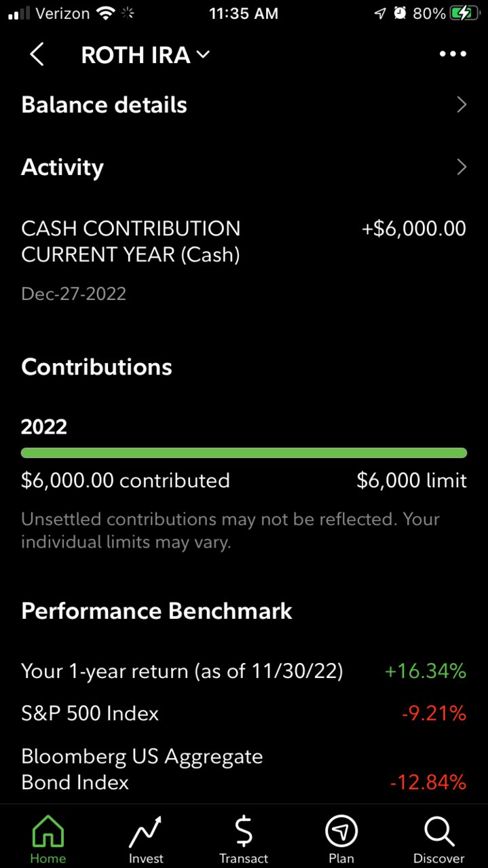The image size is (488, 868).
Task: Select Bloomberg US Aggregate Bond Index row
Action: coord(244,769)
